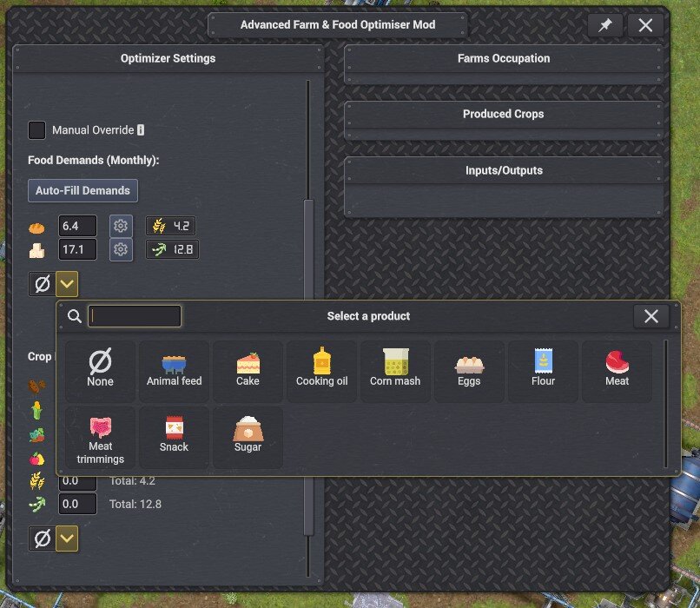Close the Farm Optimiser Mod window
The image size is (700, 608).
[645, 25]
